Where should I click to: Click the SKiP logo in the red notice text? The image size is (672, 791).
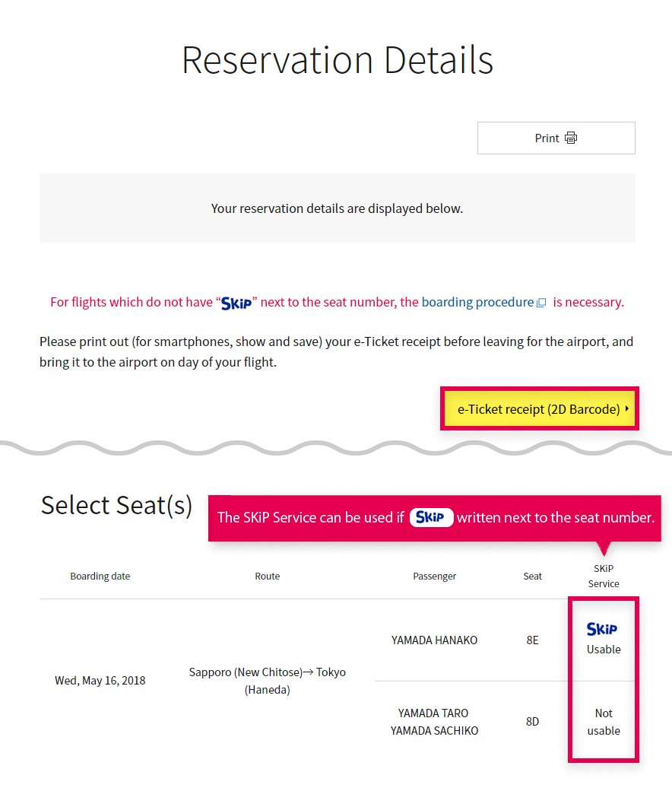(x=236, y=303)
